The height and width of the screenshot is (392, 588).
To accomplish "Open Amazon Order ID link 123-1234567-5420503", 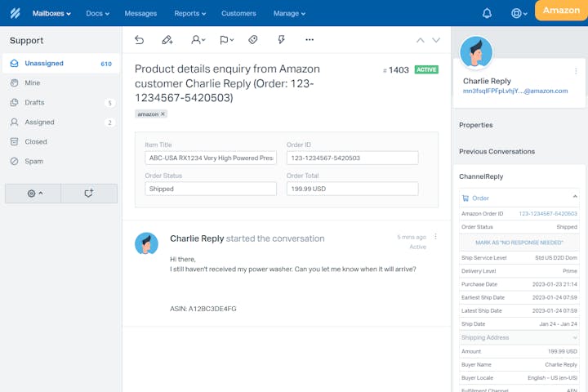I will click(x=548, y=214).
